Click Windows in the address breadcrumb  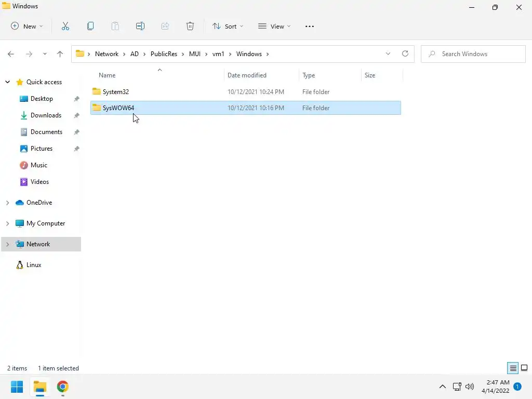point(249,54)
